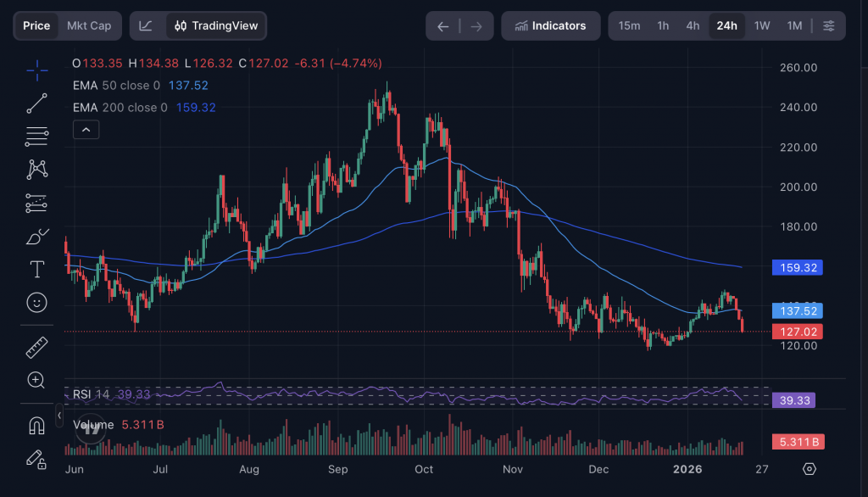The image size is (868, 497).
Task: Toggle lock all drawings
Action: point(36,459)
